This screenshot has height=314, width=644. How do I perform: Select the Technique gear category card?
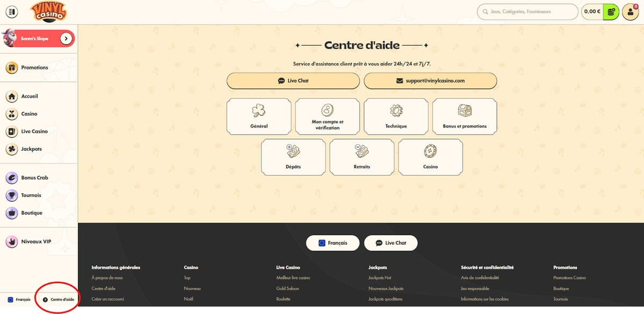coord(396,116)
